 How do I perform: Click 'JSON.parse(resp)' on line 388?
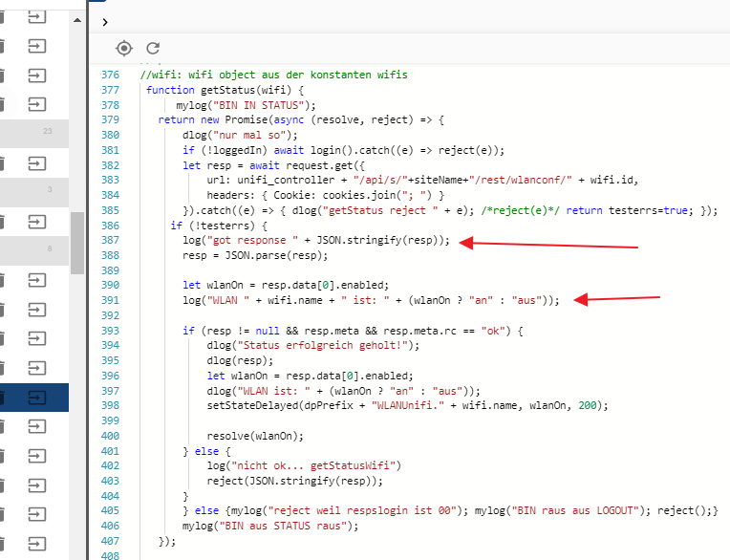(273, 255)
